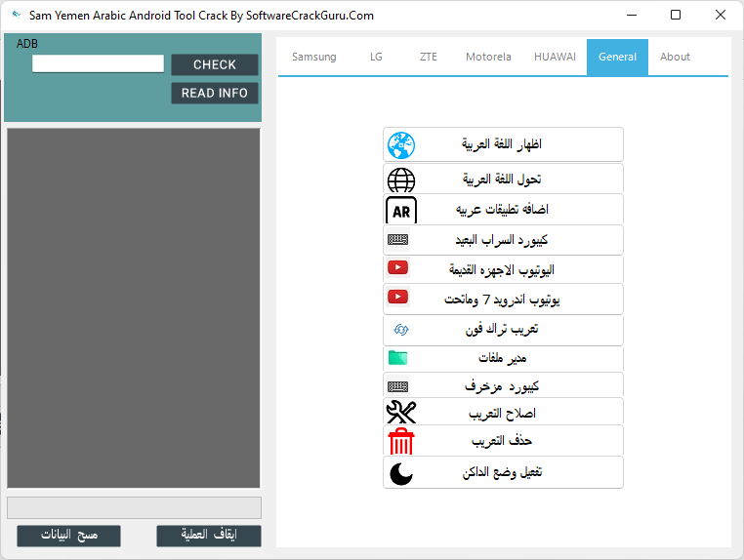Go to the Motorela tab

point(488,57)
